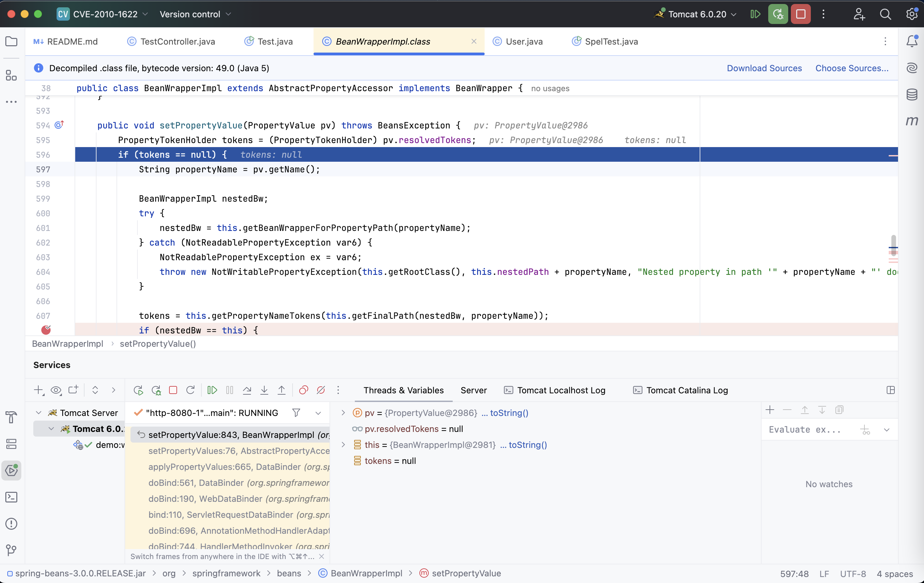Toggle the breakpoint on the nestedBw line
This screenshot has width=924, height=583.
point(46,330)
